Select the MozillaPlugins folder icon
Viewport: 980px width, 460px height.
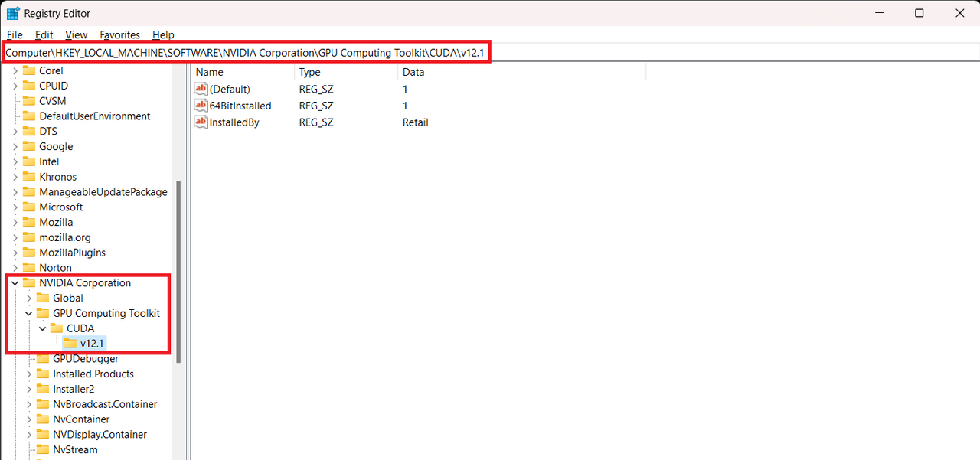[29, 253]
